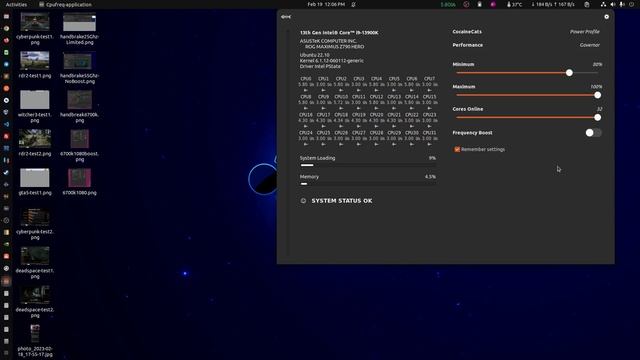Image resolution: width=640 pixels, height=360 pixels.
Task: Click the Cores Online slider handle
Action: [x=597, y=118]
